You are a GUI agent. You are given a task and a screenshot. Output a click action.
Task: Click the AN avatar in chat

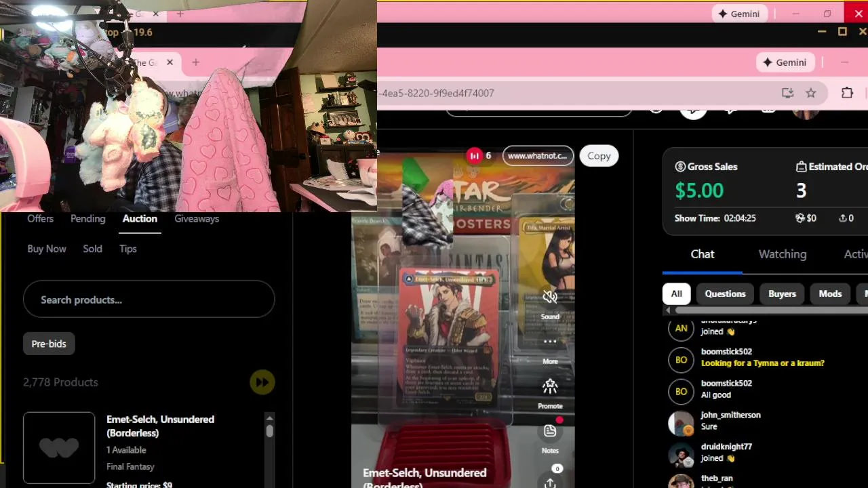coord(681,328)
